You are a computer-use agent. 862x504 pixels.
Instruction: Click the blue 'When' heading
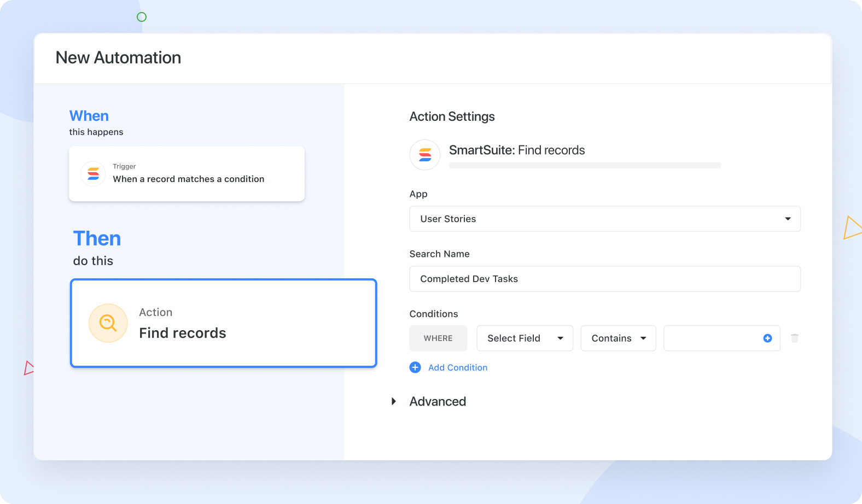[89, 116]
